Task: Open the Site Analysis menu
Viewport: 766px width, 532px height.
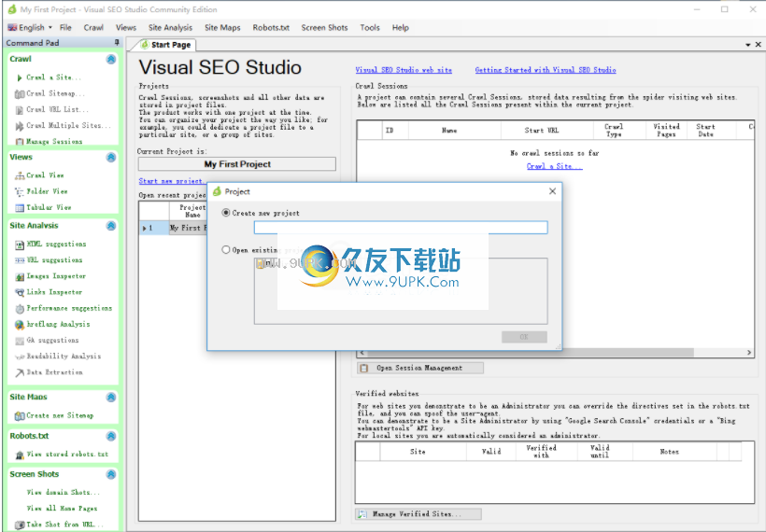Action: click(x=171, y=28)
